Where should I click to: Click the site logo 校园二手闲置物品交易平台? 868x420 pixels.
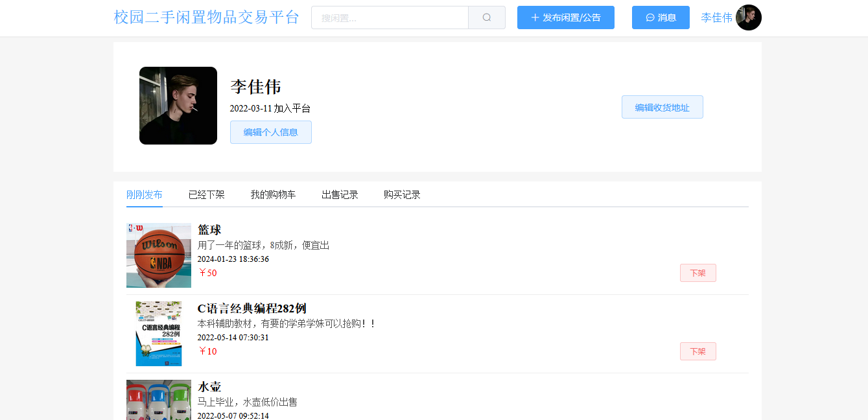pos(206,17)
